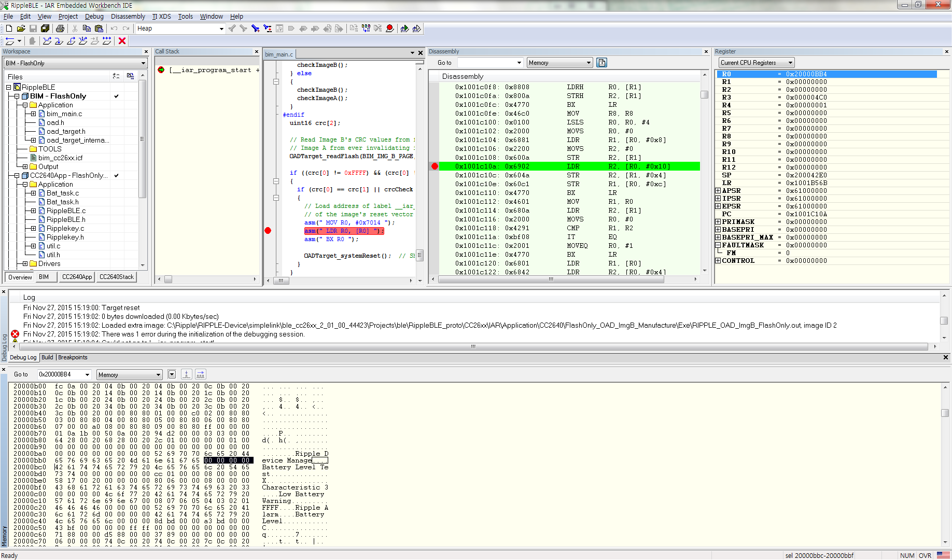952x560 pixels.
Task: Start Download and Debug
Action: (404, 29)
